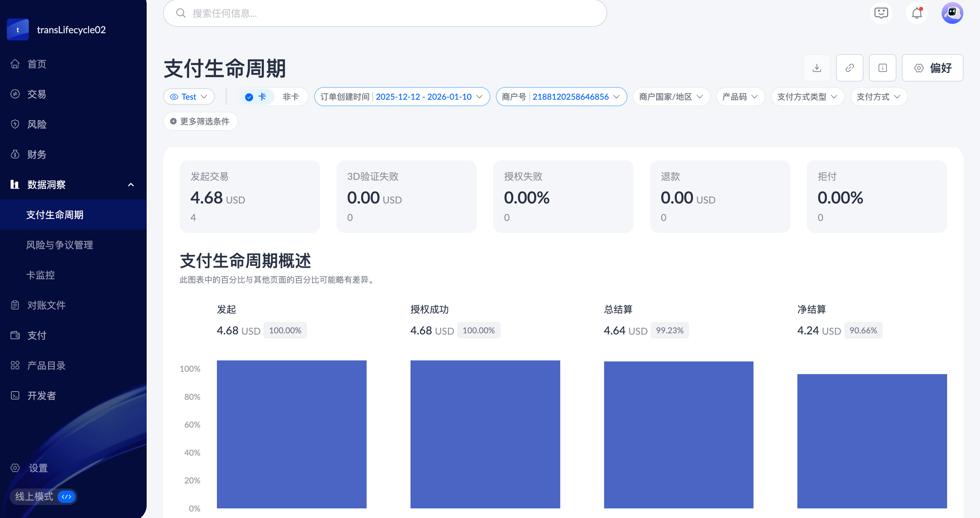Image resolution: width=980 pixels, height=518 pixels.
Task: Click the download report icon
Action: pyautogui.click(x=817, y=68)
